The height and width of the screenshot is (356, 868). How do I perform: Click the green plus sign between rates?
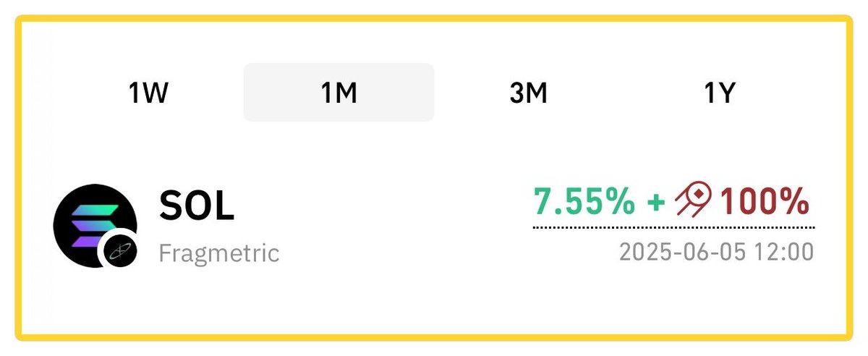tap(656, 202)
